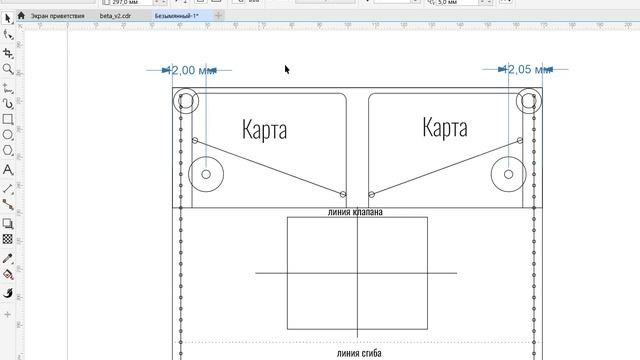Select the Drop Shadow tool
Image resolution: width=640 pixels, height=360 pixels.
coord(7,223)
